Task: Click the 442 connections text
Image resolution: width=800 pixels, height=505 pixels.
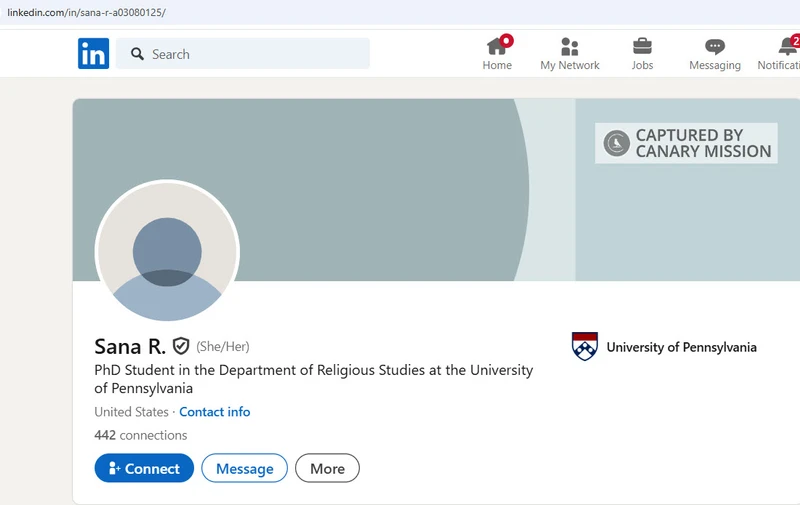Action: [x=141, y=435]
